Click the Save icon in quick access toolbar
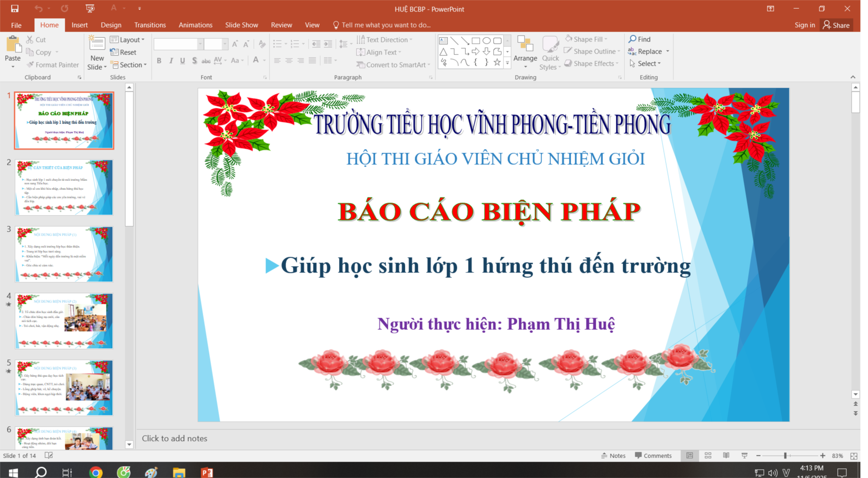The height and width of the screenshot is (478, 868). (14, 9)
